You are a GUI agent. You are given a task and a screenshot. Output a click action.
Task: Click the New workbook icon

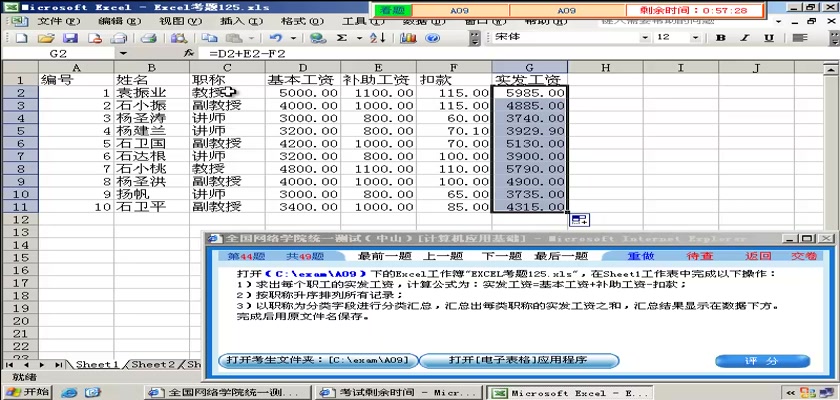20,38
